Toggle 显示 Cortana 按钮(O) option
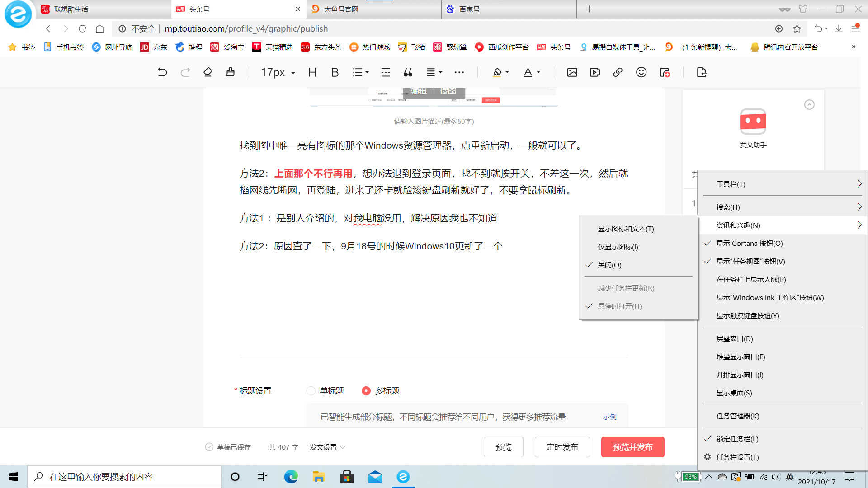Image resolution: width=868 pixels, height=488 pixels. tap(783, 243)
